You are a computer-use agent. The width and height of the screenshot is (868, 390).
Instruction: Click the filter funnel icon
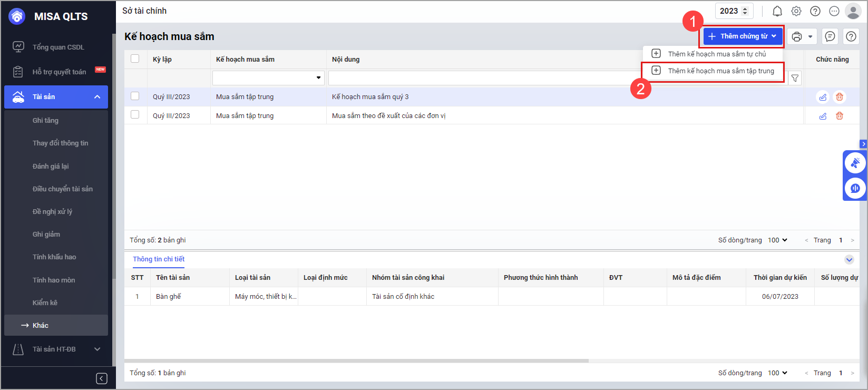795,78
